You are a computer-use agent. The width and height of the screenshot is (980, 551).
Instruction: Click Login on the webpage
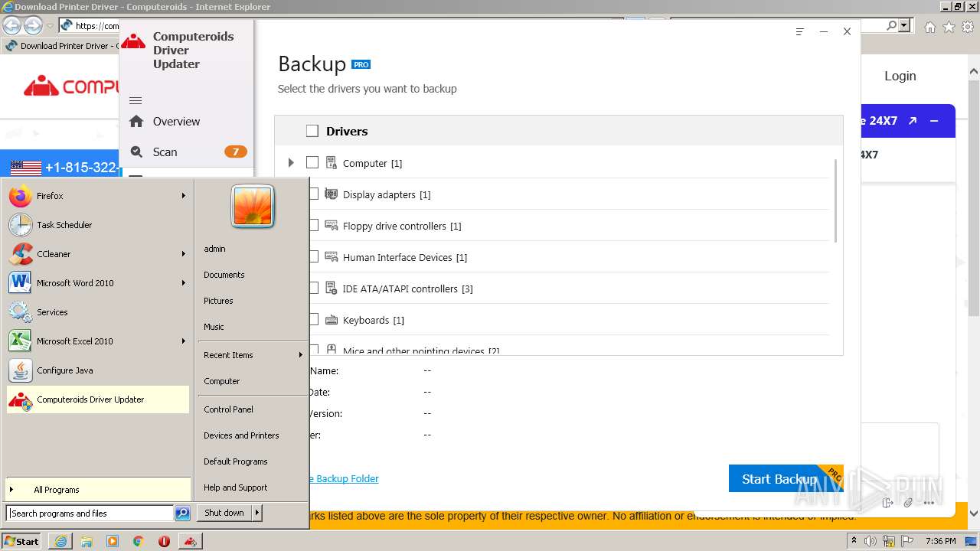(900, 76)
